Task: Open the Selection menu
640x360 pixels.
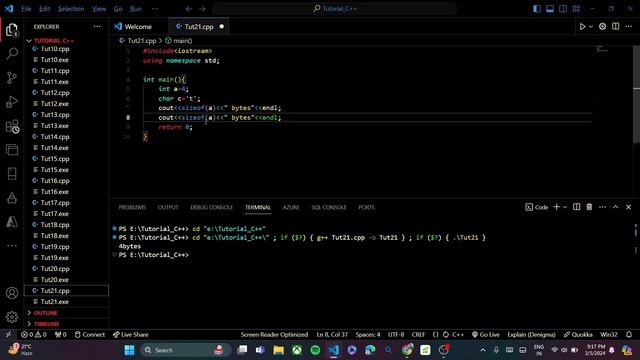Action: click(71, 9)
